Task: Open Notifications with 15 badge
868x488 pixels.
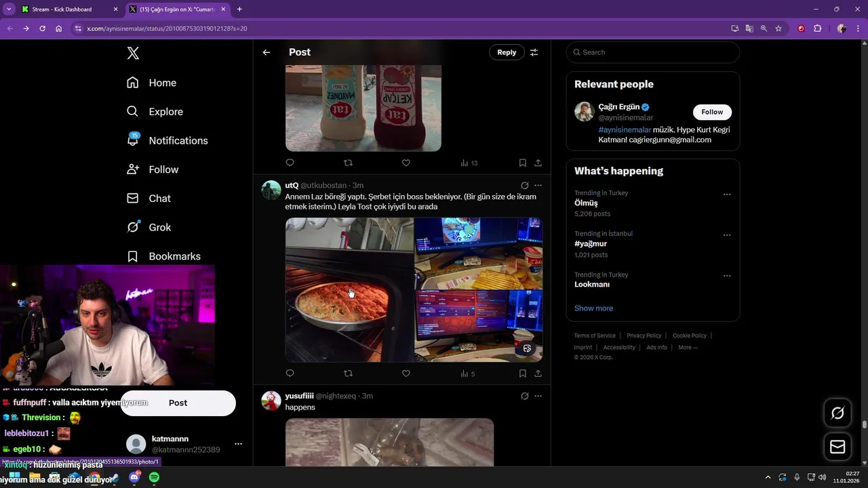Action: coord(167,140)
